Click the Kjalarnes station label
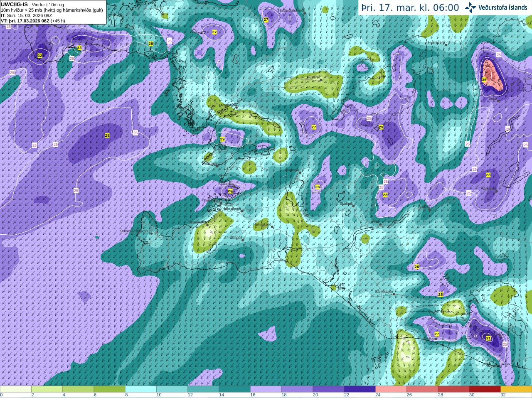This screenshot has width=532, height=398. [x=226, y=183]
